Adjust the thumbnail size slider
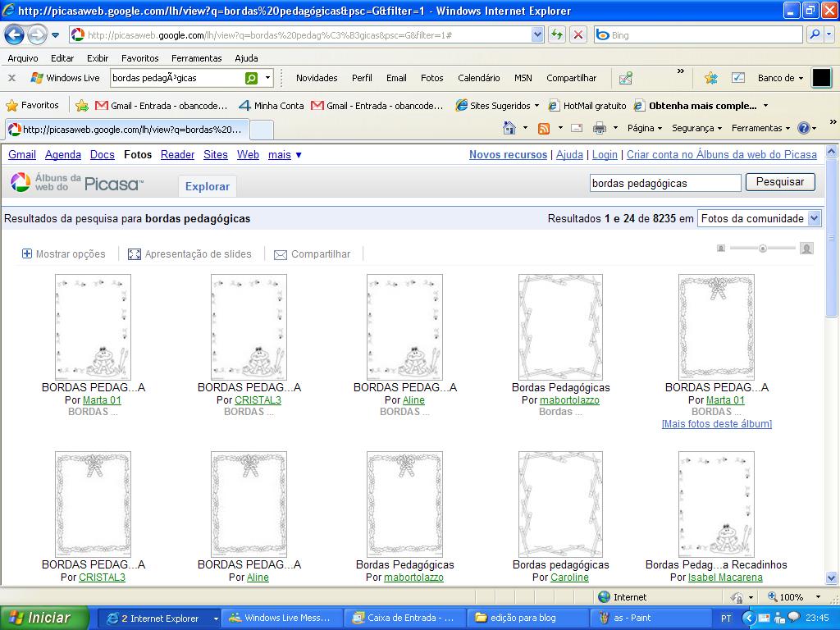This screenshot has height=630, width=840. [x=763, y=248]
